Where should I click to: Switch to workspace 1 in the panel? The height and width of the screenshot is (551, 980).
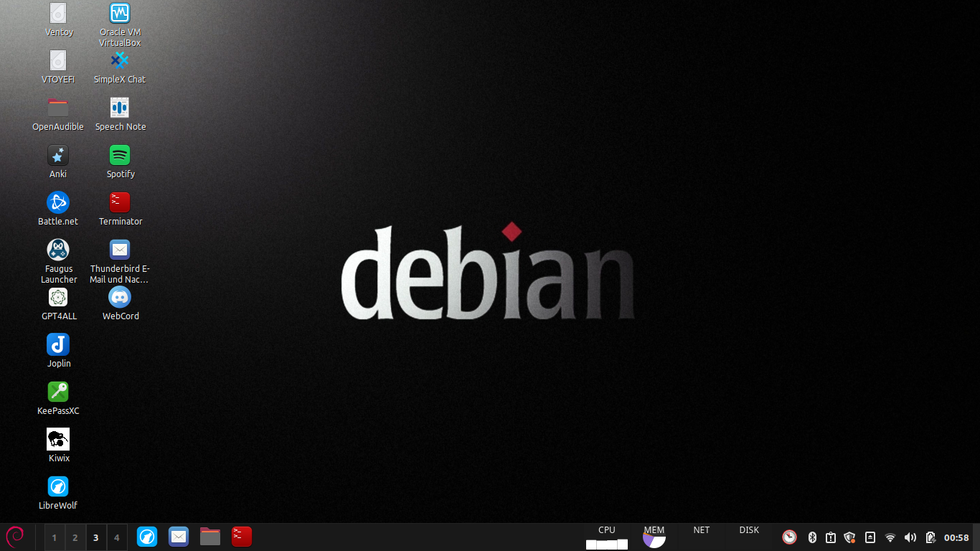tap(54, 537)
